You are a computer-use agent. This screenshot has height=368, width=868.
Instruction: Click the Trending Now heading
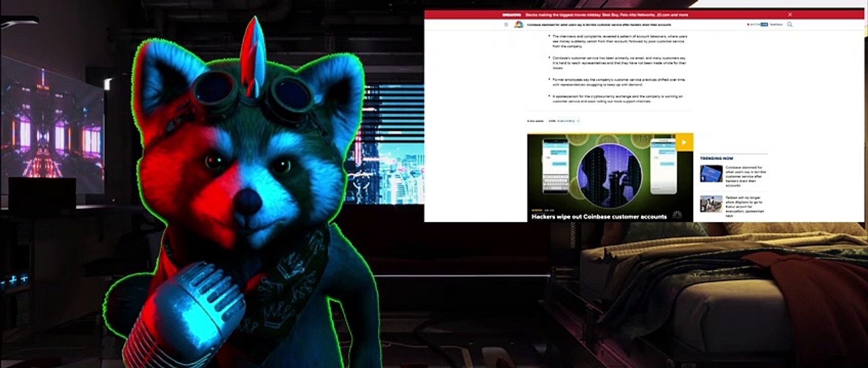point(717,158)
